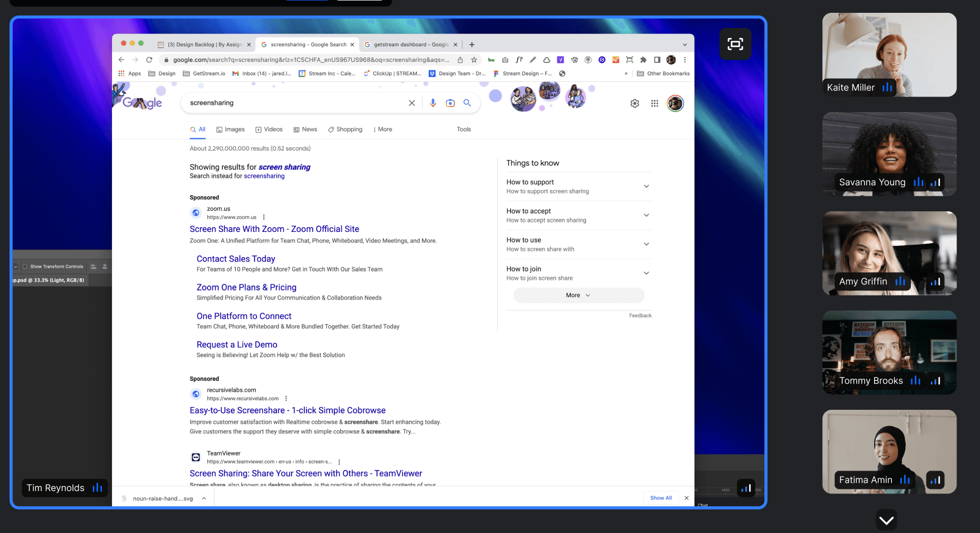Toggle the Show Transform Controls checkbox
Screen dimensions: 980x533
(25, 266)
